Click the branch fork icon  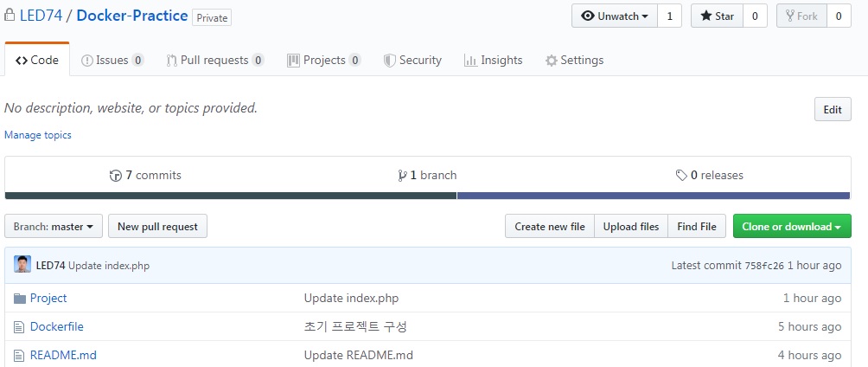click(403, 176)
